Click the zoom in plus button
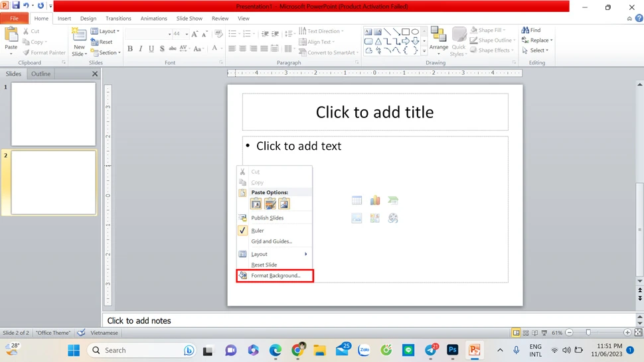The image size is (644, 362). 627,332
